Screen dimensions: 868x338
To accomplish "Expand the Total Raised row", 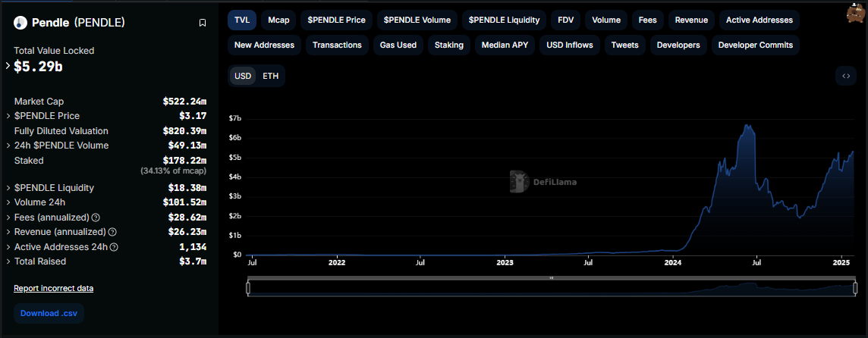I will tap(8, 261).
